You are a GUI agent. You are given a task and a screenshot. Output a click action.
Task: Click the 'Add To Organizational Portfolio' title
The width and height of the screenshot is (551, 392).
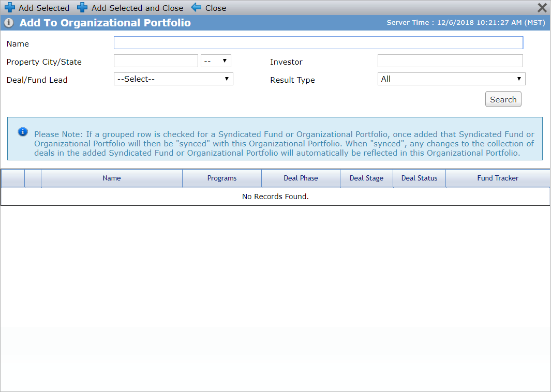[105, 23]
